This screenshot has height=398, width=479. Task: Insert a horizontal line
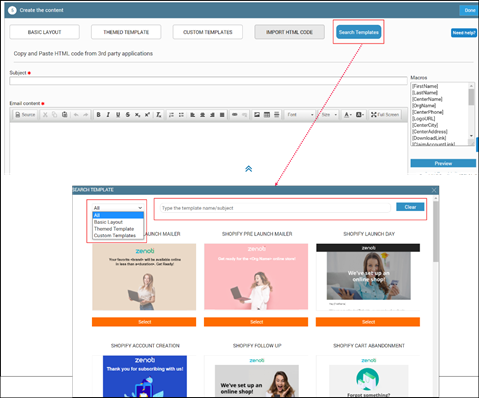(x=277, y=115)
